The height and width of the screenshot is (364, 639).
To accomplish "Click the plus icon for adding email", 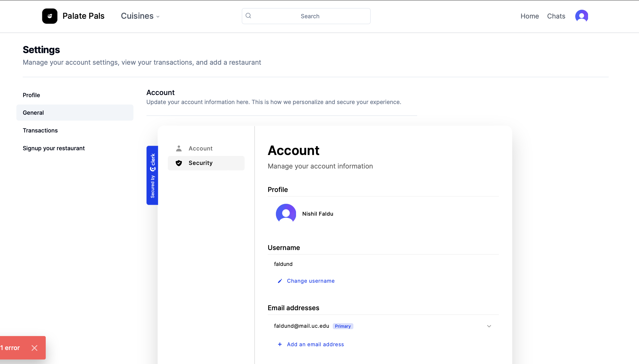I will coord(280,345).
